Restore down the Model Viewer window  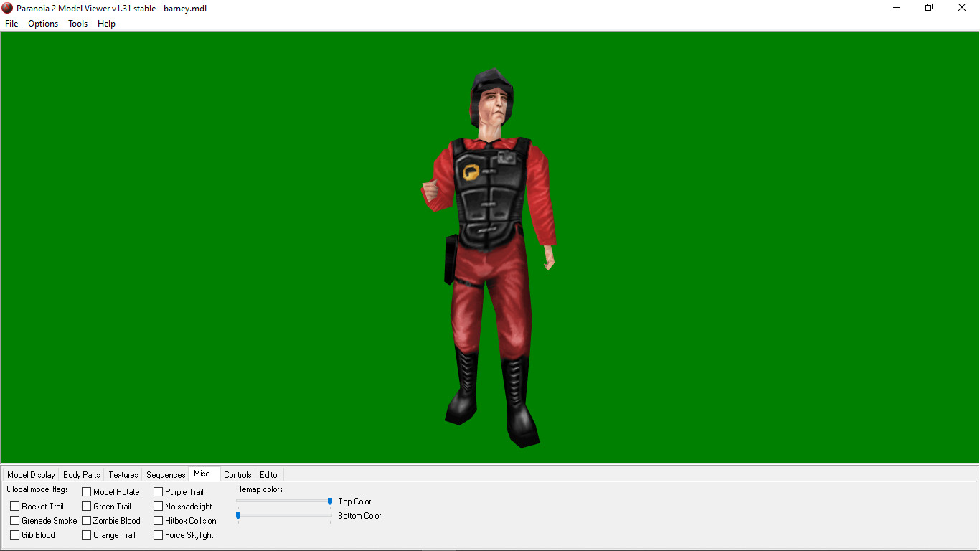coord(929,8)
